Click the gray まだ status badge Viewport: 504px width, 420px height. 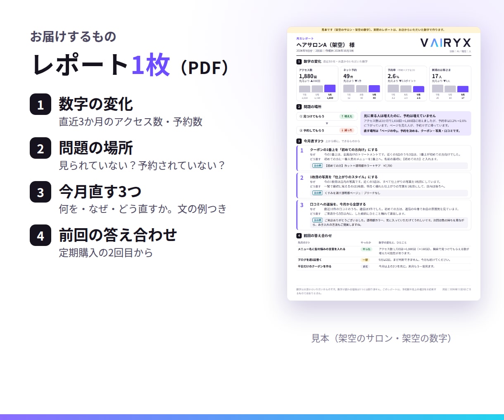click(x=365, y=267)
